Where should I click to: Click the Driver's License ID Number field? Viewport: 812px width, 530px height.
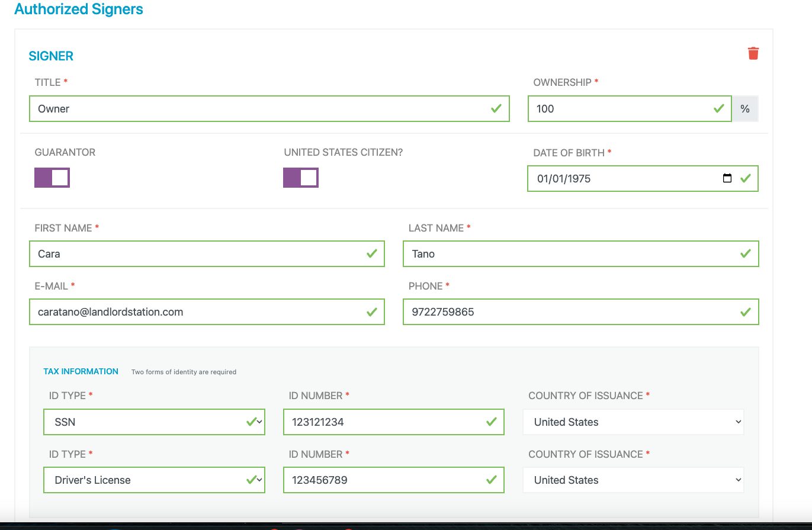(x=394, y=480)
